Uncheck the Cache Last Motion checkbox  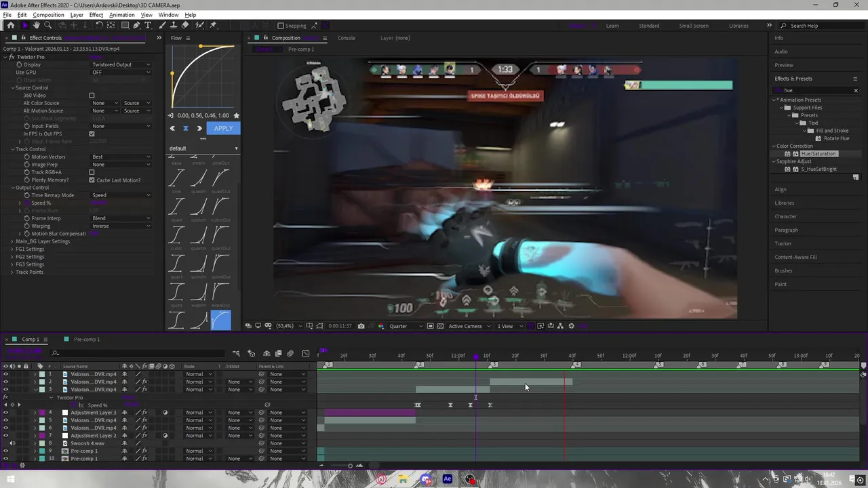pos(92,180)
